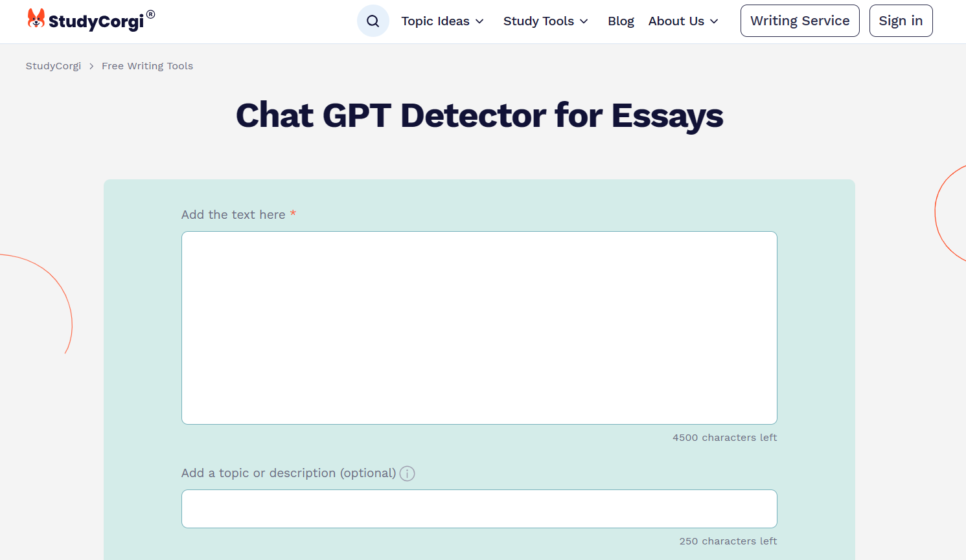Click the "Add the text here" label
966x560 pixels.
click(x=233, y=215)
